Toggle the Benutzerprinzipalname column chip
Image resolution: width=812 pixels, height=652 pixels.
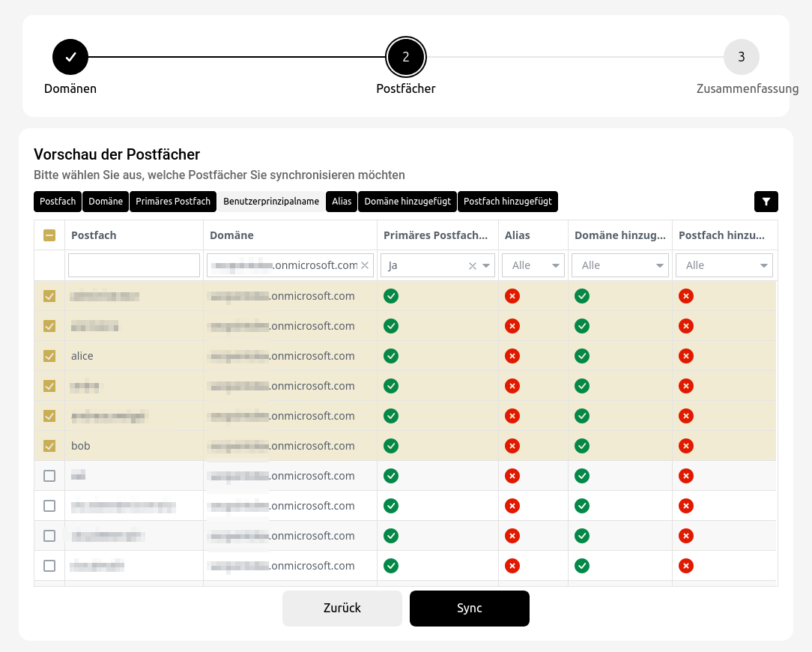271,202
